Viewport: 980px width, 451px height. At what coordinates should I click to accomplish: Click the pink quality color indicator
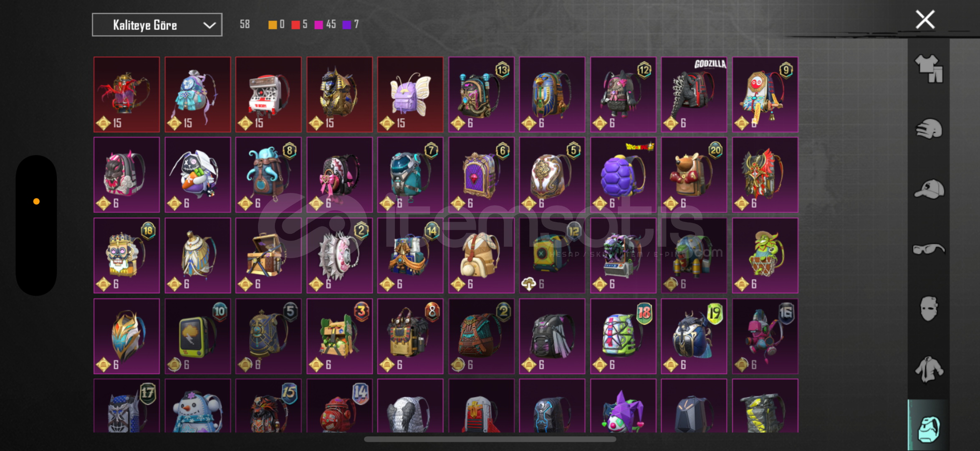pos(318,25)
